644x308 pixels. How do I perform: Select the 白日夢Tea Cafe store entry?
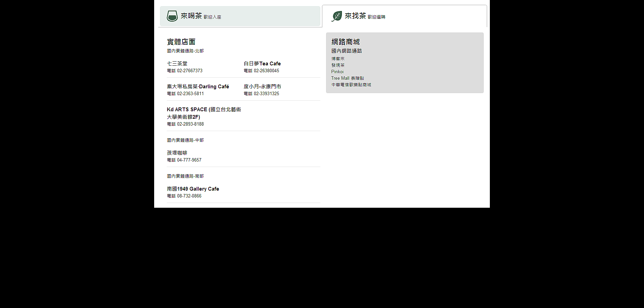pos(262,64)
